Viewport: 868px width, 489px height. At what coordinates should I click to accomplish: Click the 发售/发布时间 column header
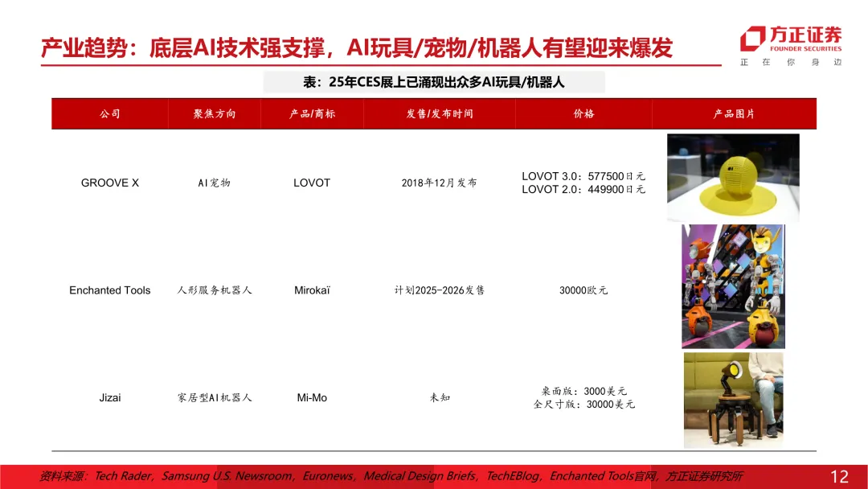[440, 113]
